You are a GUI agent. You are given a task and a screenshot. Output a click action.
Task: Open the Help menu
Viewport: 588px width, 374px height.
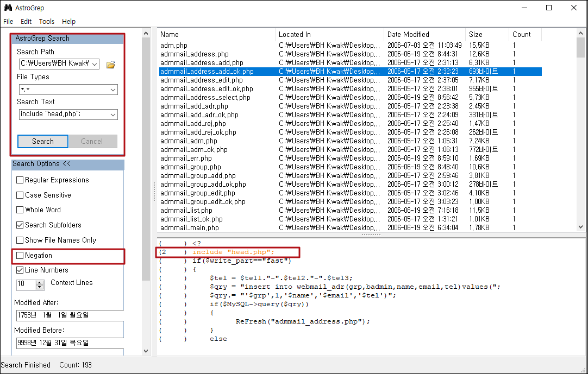[68, 21]
